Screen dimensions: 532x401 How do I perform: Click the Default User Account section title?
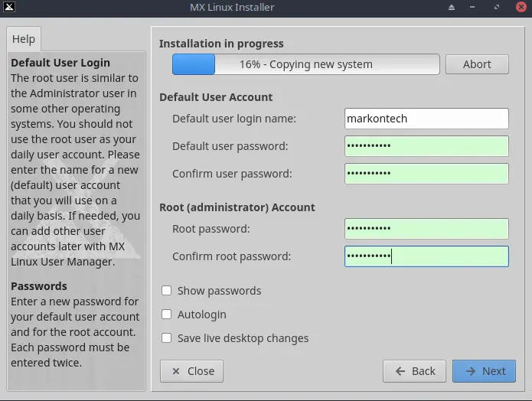[216, 97]
